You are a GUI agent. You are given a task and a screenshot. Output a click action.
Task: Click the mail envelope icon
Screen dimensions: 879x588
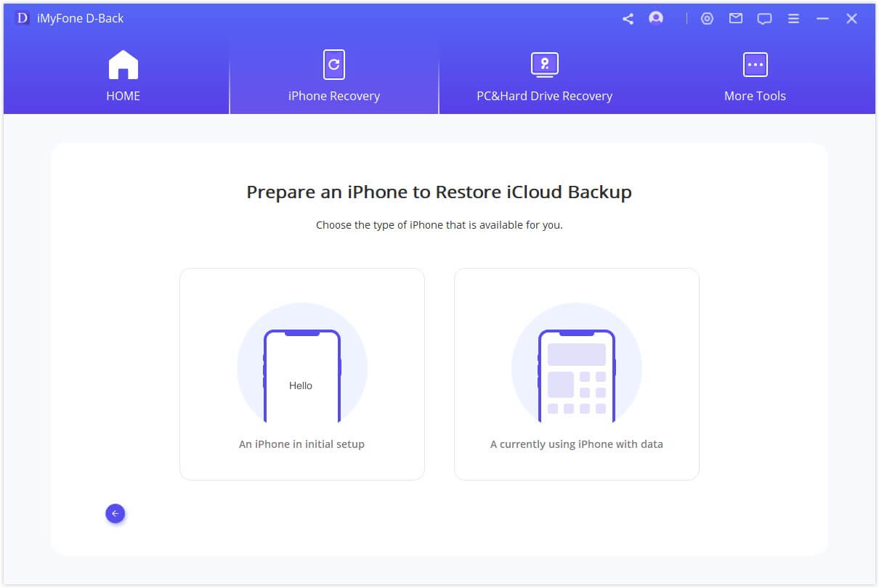[736, 19]
